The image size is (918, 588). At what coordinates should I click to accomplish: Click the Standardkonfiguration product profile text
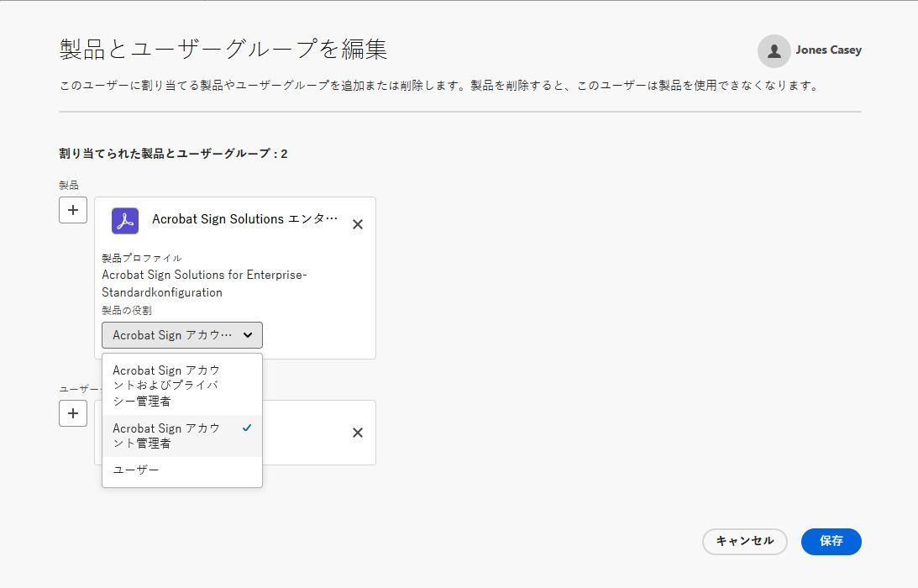point(162,292)
